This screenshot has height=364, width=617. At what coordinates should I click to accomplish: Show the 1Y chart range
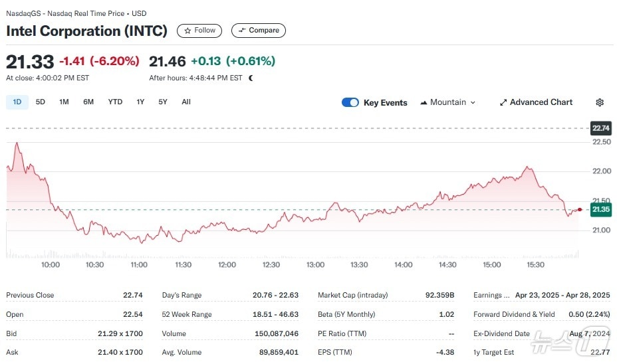[140, 102]
